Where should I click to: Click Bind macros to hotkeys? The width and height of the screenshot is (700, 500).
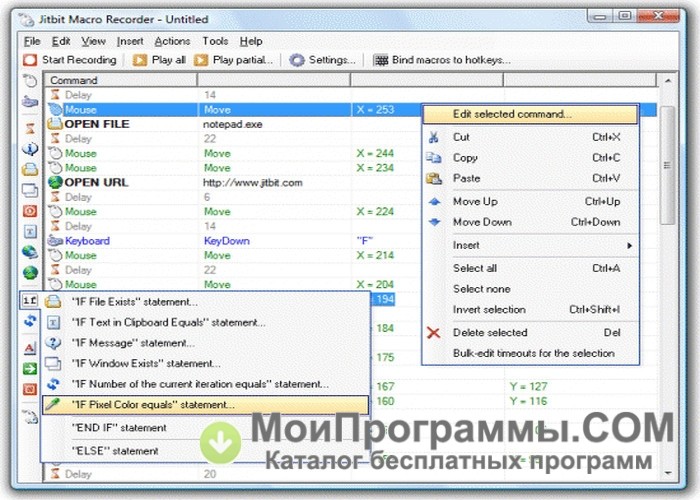pos(442,60)
